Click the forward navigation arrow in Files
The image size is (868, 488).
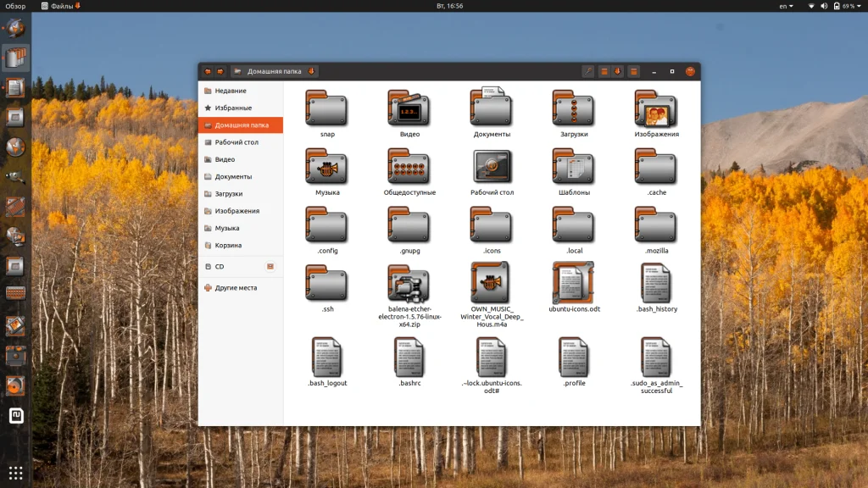pos(220,72)
